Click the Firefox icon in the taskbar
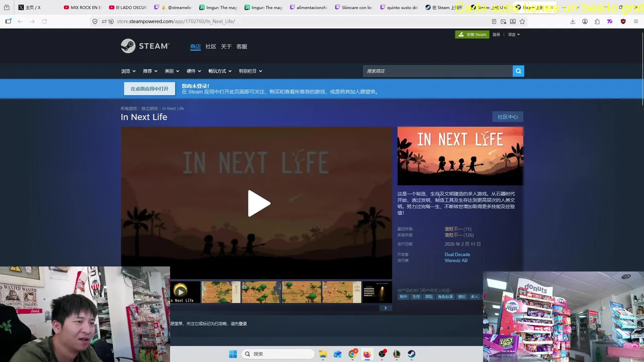Viewport: 644px width, 362px height. tap(367, 354)
